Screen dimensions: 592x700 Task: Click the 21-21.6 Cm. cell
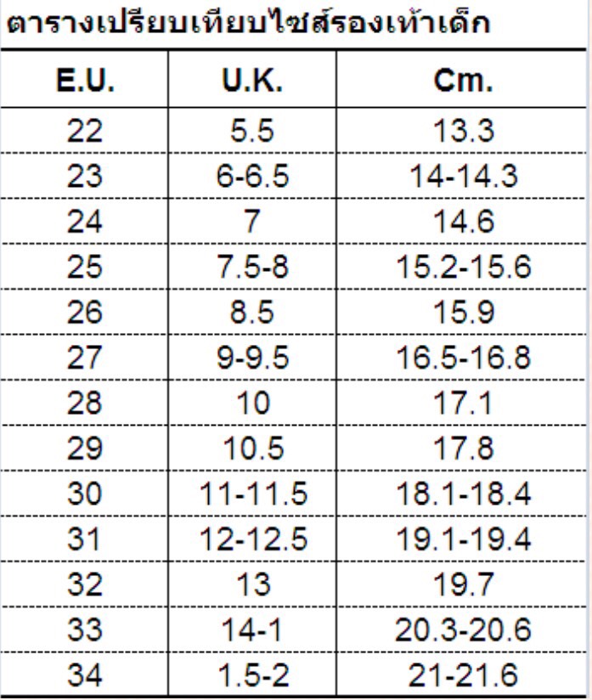461,675
